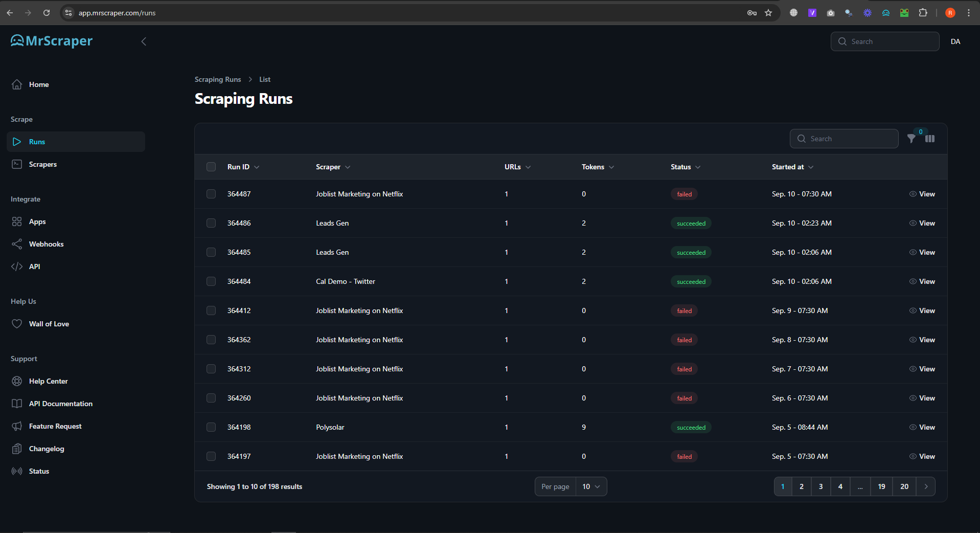Image resolution: width=980 pixels, height=533 pixels.
Task: Sort by the Status column
Action: click(686, 167)
